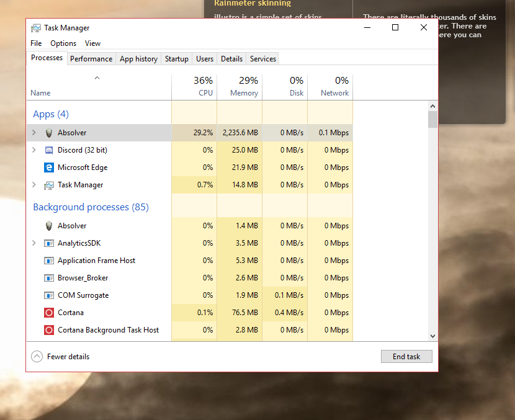This screenshot has height=420, width=515.
Task: Open the View menu
Action: 92,43
